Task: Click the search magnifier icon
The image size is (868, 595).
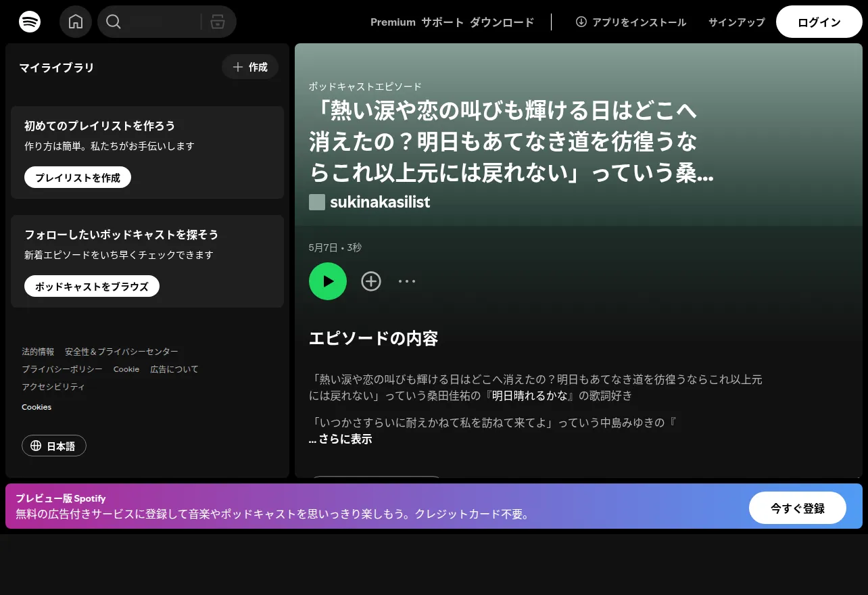Action: [114, 22]
